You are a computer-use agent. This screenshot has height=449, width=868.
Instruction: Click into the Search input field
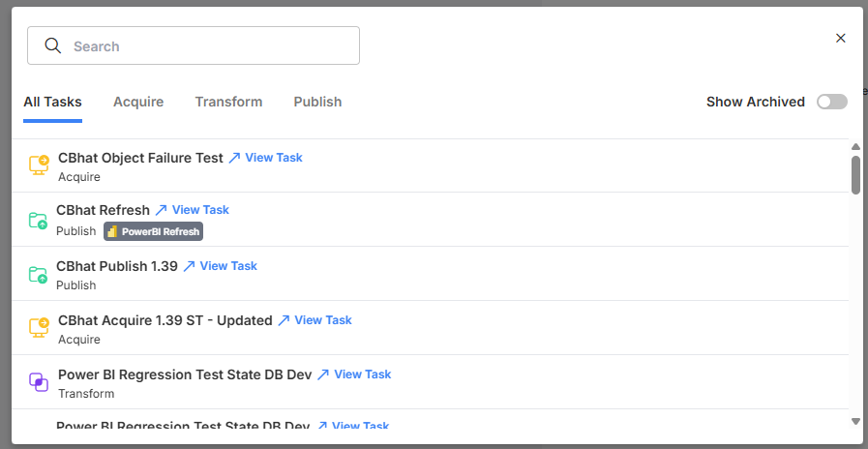coord(194,45)
